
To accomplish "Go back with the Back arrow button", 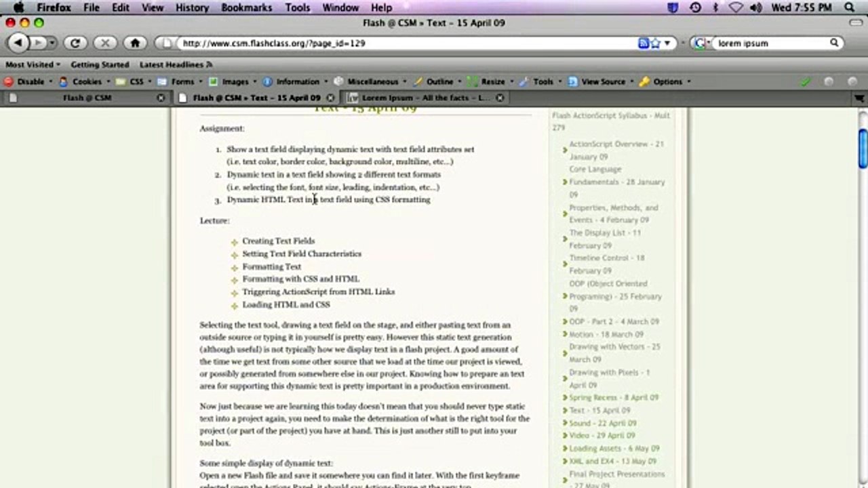I will pos(18,43).
